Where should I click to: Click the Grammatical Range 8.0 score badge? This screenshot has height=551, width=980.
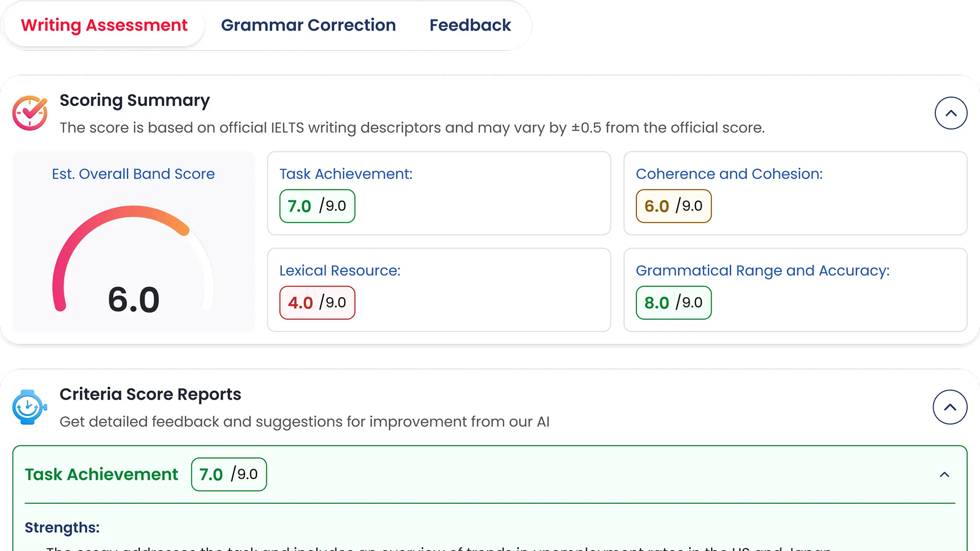click(674, 302)
